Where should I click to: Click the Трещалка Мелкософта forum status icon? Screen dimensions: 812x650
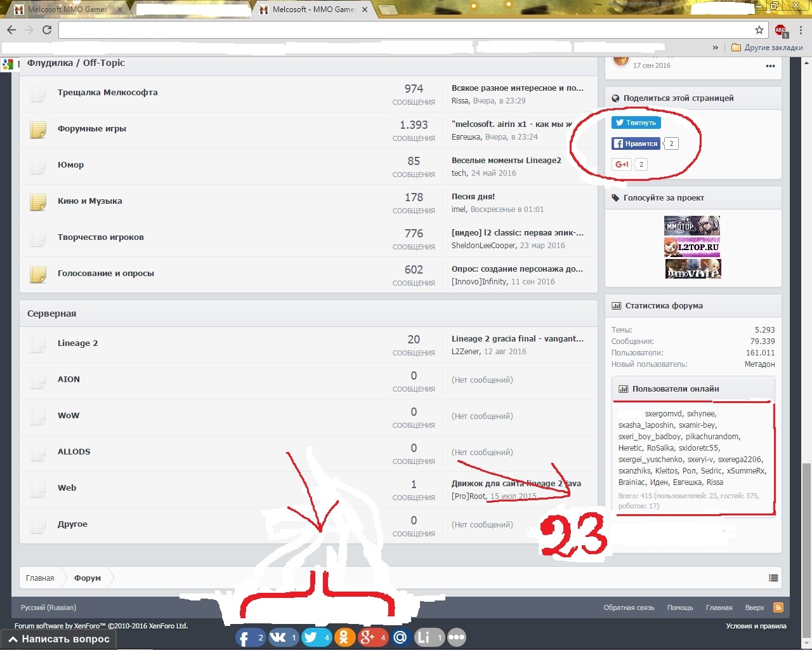[38, 93]
